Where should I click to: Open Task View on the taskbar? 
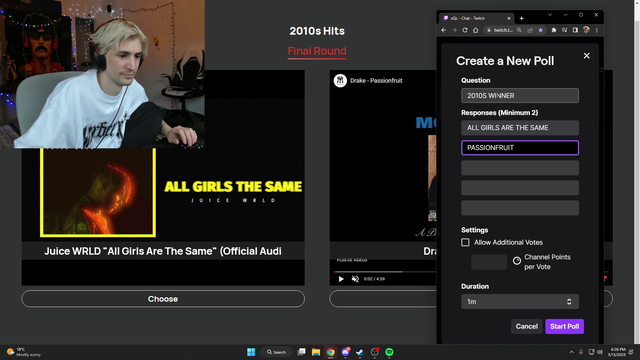click(x=301, y=352)
